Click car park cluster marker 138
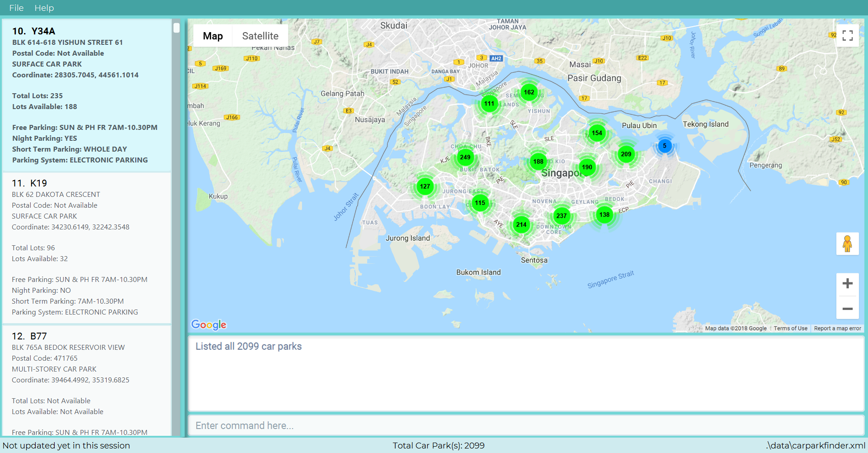Viewport: 868px width, 453px height. [x=604, y=215]
